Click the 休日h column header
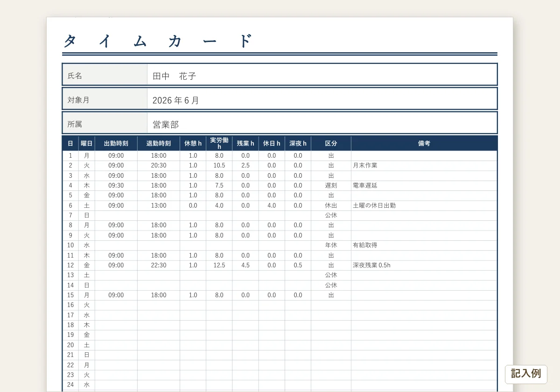Image resolution: width=560 pixels, height=392 pixels. [272, 143]
